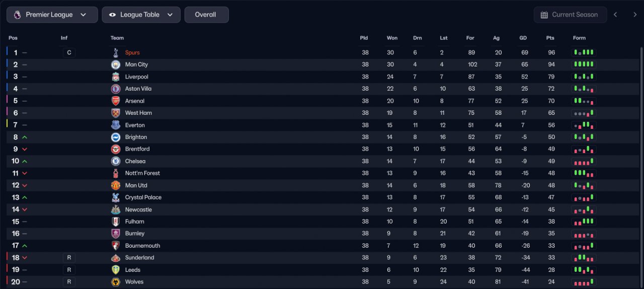Click the R relegation badge for Sunderland
This screenshot has height=289, width=644.
[69, 258]
